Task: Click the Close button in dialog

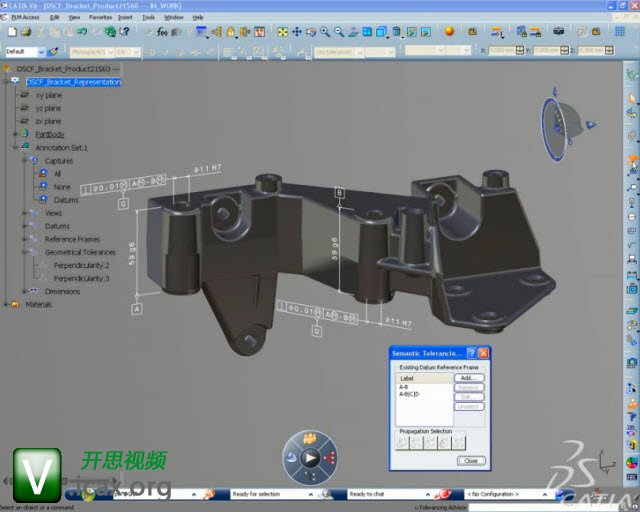Action: coord(470,460)
